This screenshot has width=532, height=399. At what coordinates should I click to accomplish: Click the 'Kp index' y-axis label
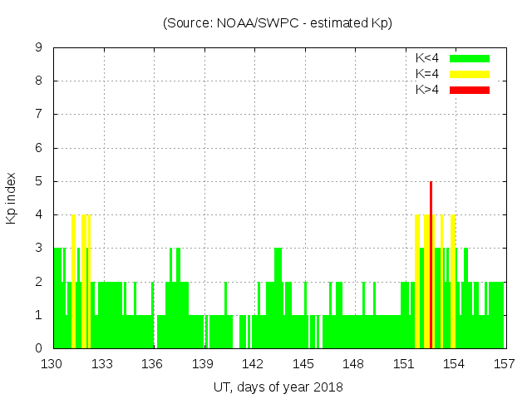click(x=12, y=198)
